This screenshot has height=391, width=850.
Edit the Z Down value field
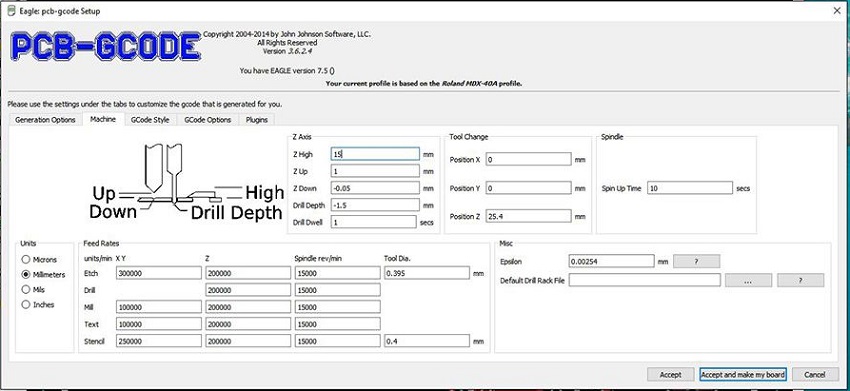tap(375, 188)
